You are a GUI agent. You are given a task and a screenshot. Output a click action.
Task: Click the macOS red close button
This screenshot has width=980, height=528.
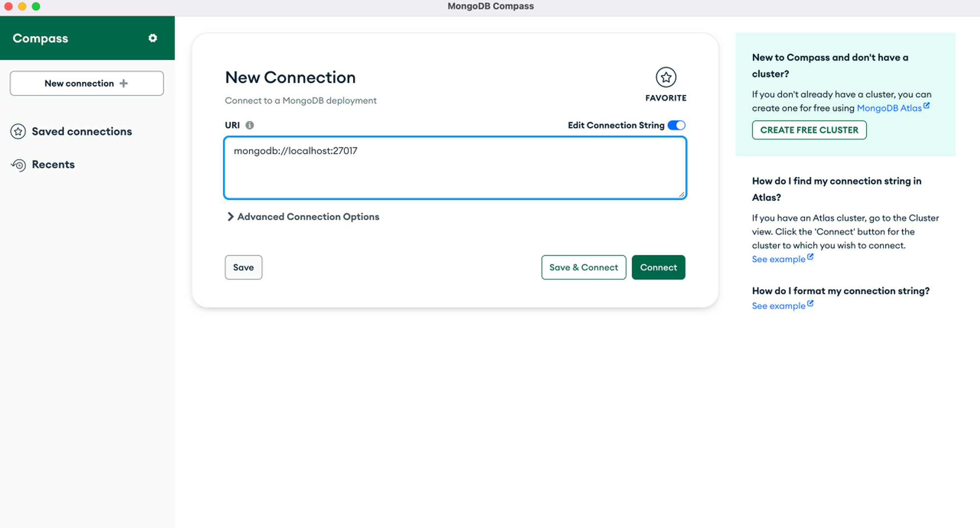point(8,6)
